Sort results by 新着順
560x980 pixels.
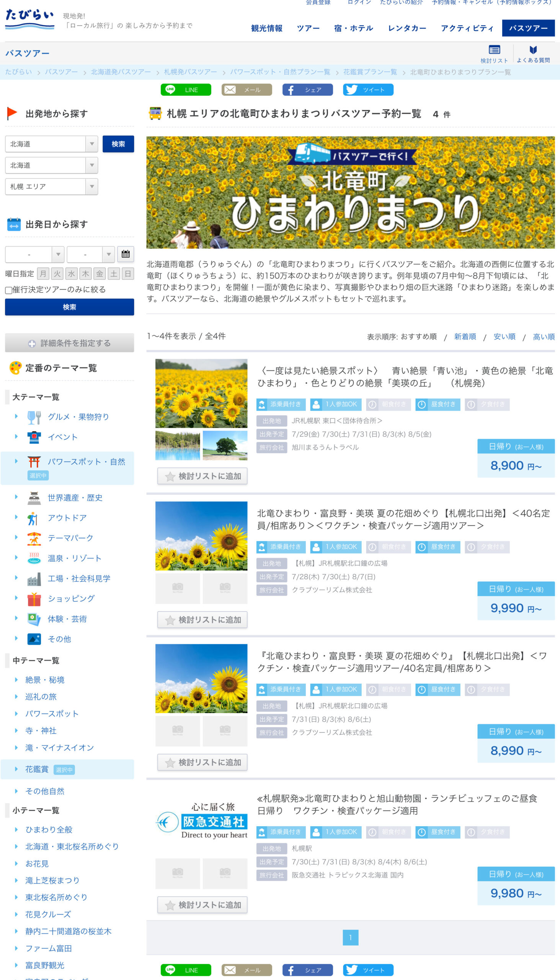click(465, 337)
